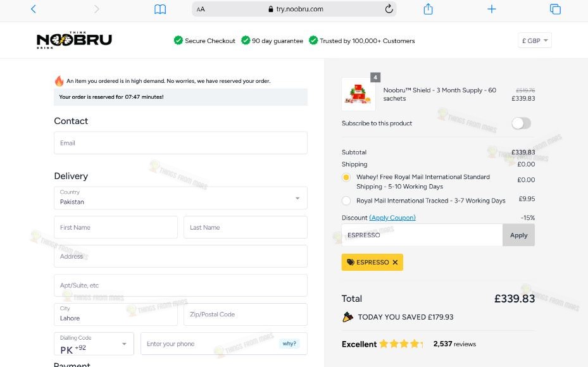
Task: Click the Email input field
Action: [180, 143]
